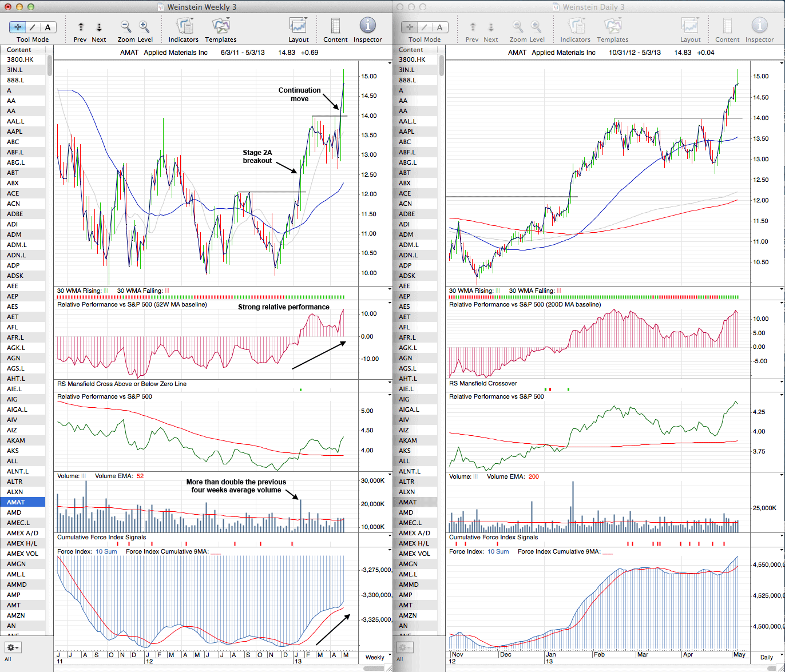Click the Prev arrow in Weekly window toolbar
This screenshot has height=672, width=785.
tap(81, 27)
